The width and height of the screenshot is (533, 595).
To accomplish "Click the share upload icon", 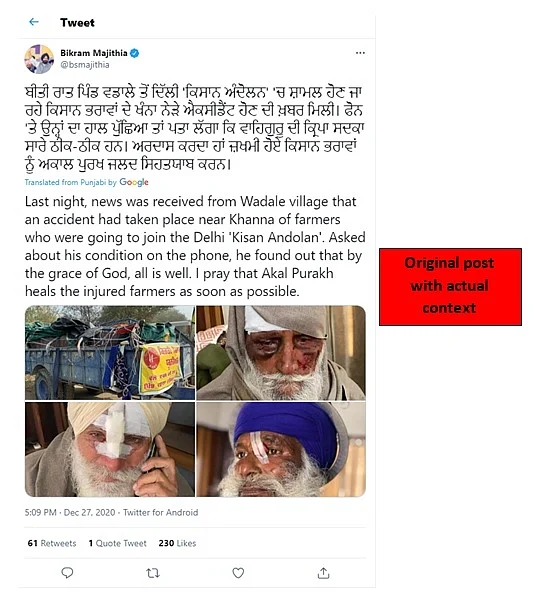I will coord(323,573).
